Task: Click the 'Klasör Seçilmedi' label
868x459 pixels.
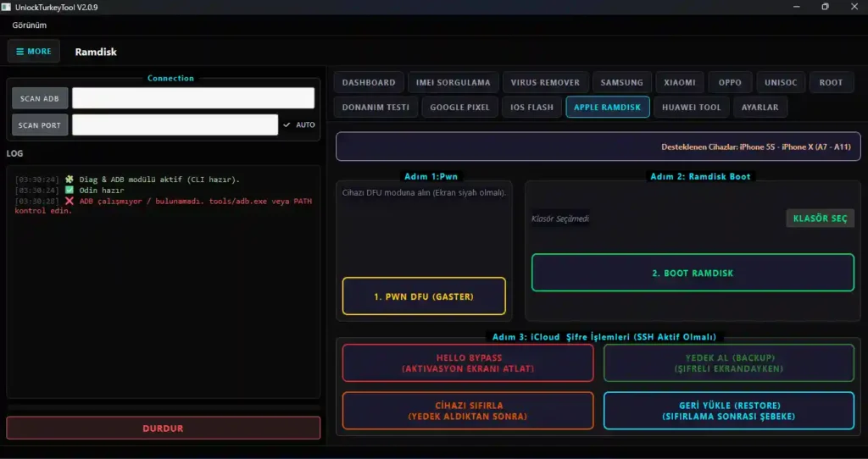Action: (x=560, y=218)
